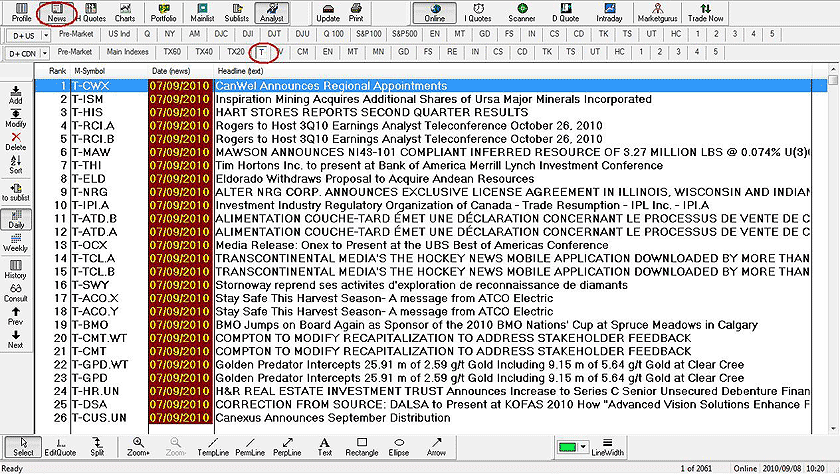Viewport: 840px width, 474px height.
Task: Select the T-THI row symbol
Action: point(86,165)
